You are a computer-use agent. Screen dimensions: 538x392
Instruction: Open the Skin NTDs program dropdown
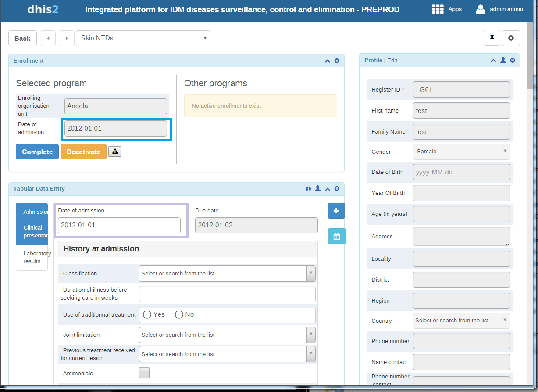(x=143, y=38)
